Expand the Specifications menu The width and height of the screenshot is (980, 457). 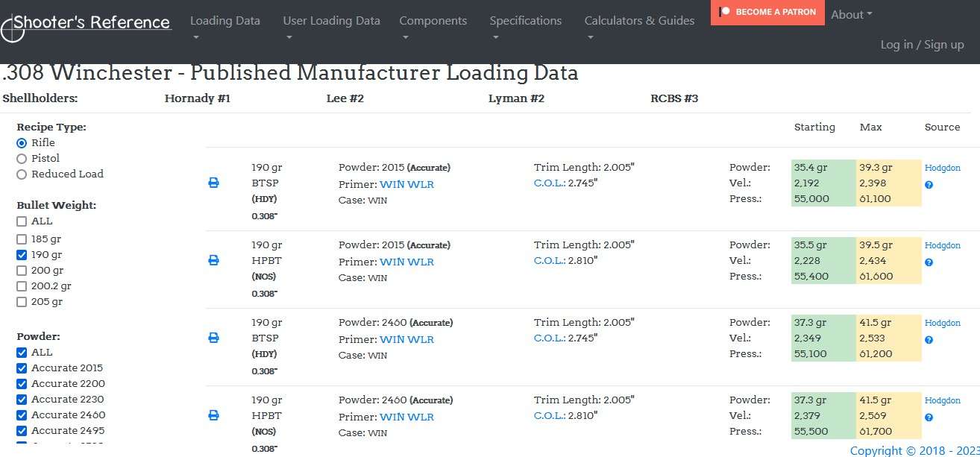(526, 28)
